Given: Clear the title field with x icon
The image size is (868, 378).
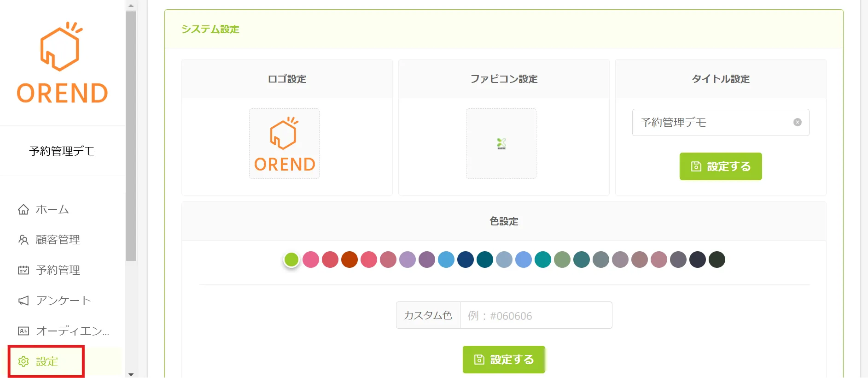Looking at the screenshot, I should click(798, 122).
